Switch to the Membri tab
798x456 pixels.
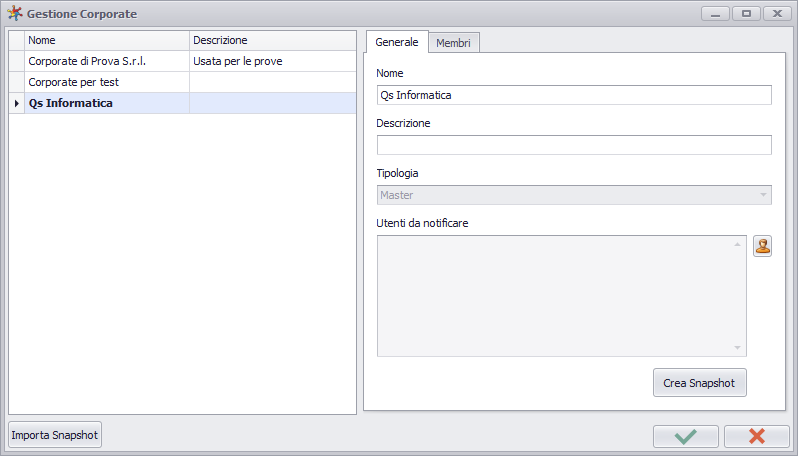click(453, 43)
